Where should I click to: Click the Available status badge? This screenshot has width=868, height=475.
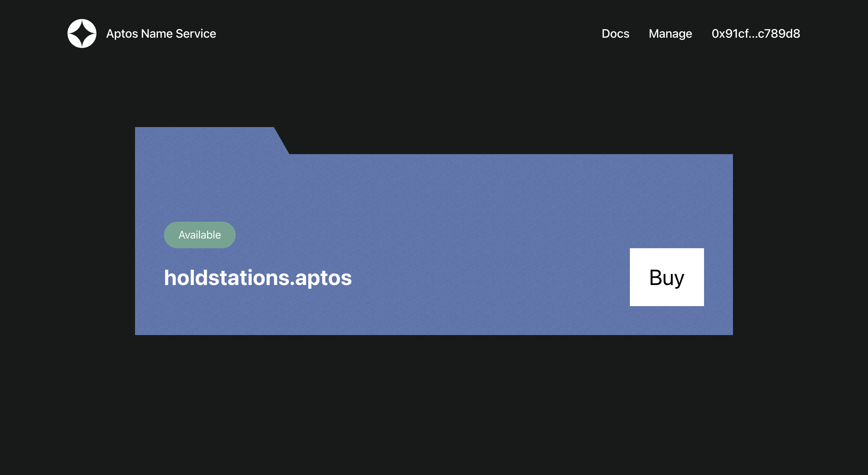tap(200, 235)
